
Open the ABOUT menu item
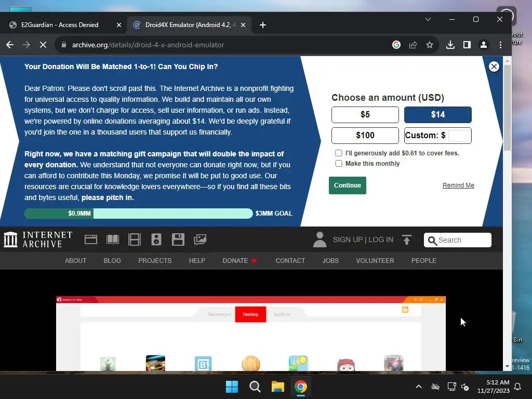[x=76, y=261]
